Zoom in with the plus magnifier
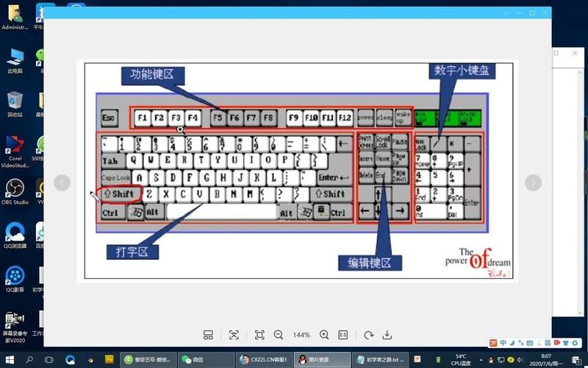This screenshot has height=368, width=588. coord(324,335)
